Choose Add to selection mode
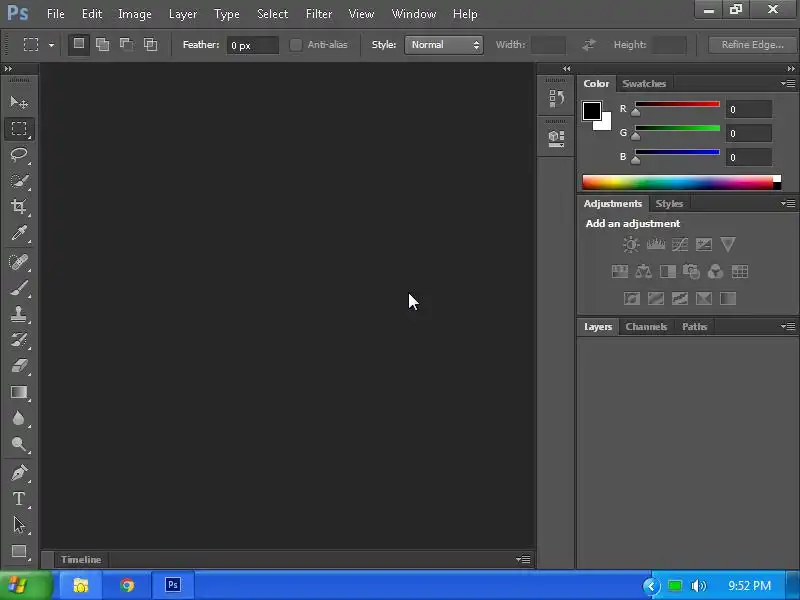The image size is (800, 600). [103, 44]
